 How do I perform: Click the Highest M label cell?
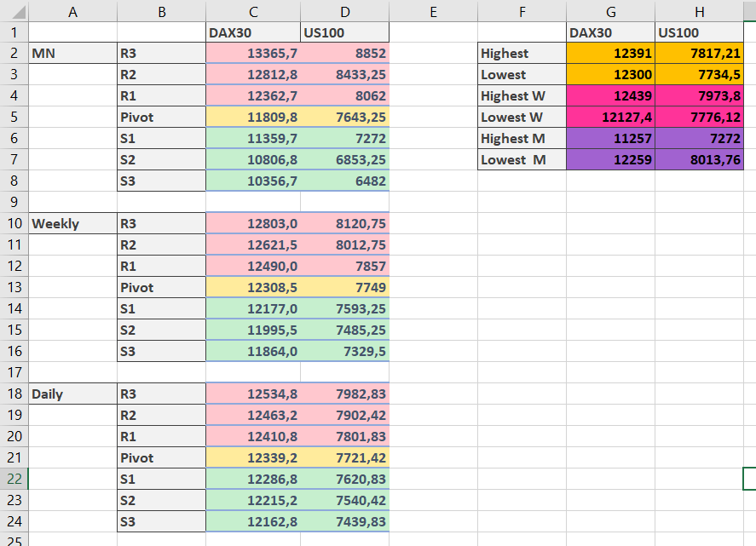522,138
